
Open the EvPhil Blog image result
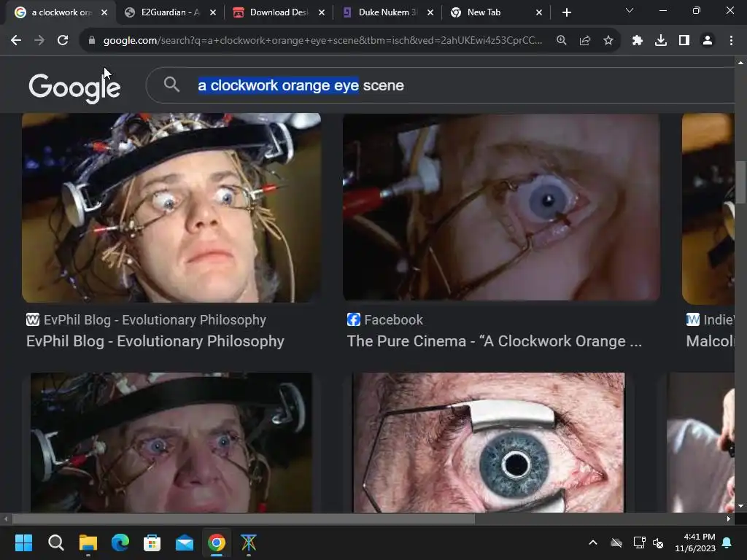171,208
